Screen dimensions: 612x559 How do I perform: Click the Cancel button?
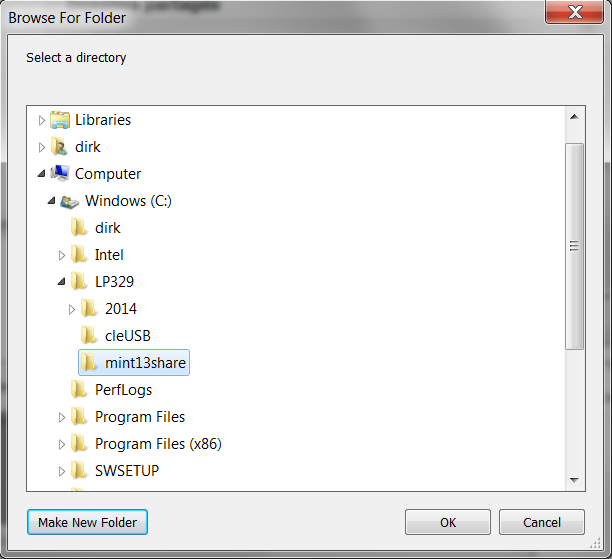(x=542, y=522)
